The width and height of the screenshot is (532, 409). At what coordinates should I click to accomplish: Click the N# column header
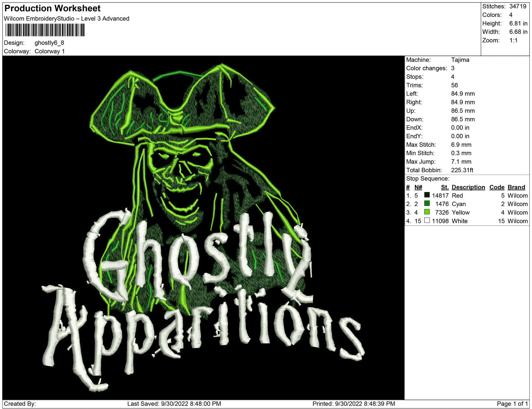(x=418, y=187)
